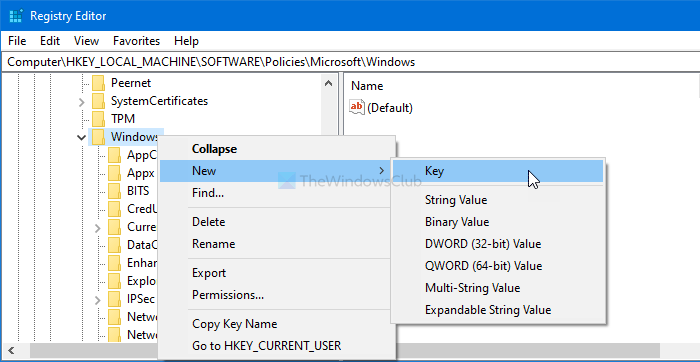
Task: Select the BITS subkey folder icon
Action: point(114,191)
